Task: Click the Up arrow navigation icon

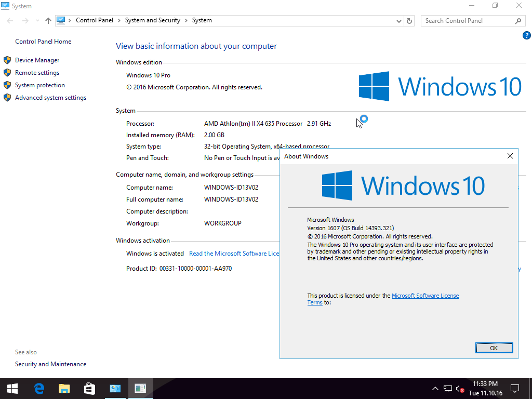Action: coord(48,21)
